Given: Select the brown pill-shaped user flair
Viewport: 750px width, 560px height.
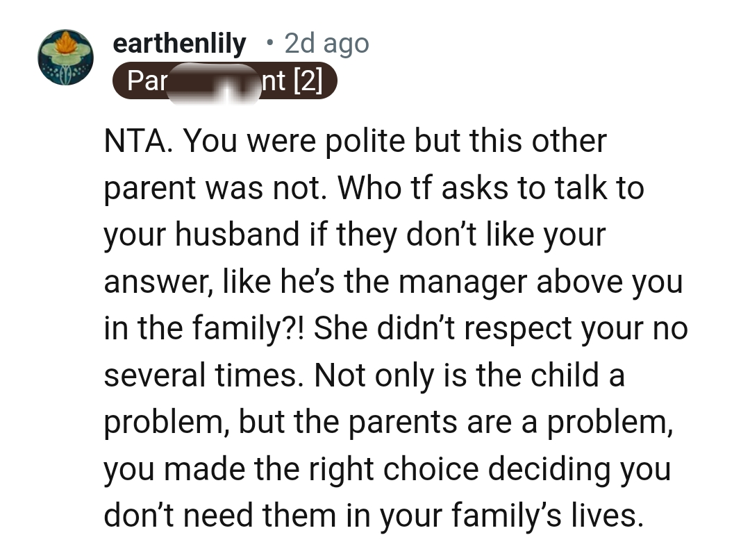Looking at the screenshot, I should click(226, 80).
